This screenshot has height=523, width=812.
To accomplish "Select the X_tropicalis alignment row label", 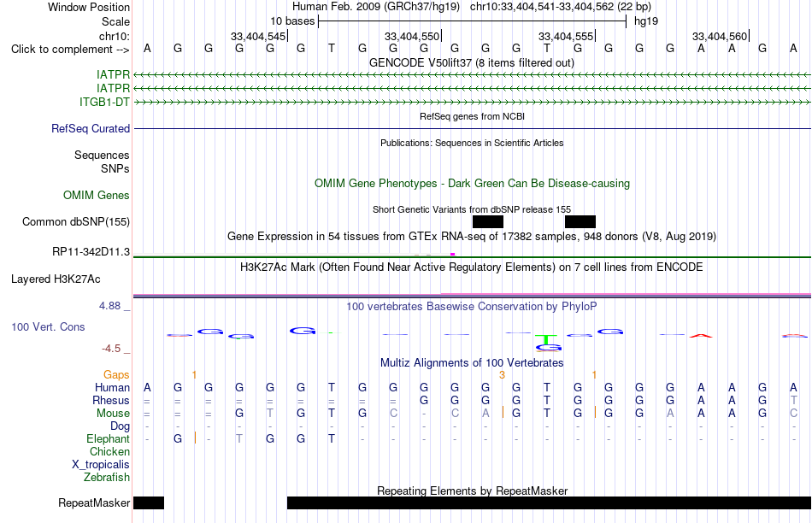I will click(101, 465).
